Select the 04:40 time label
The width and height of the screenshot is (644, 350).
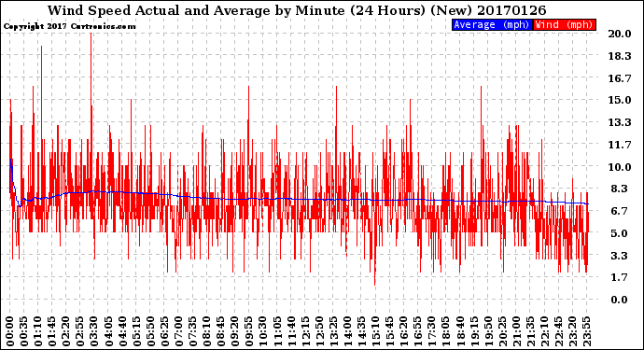click(x=122, y=331)
